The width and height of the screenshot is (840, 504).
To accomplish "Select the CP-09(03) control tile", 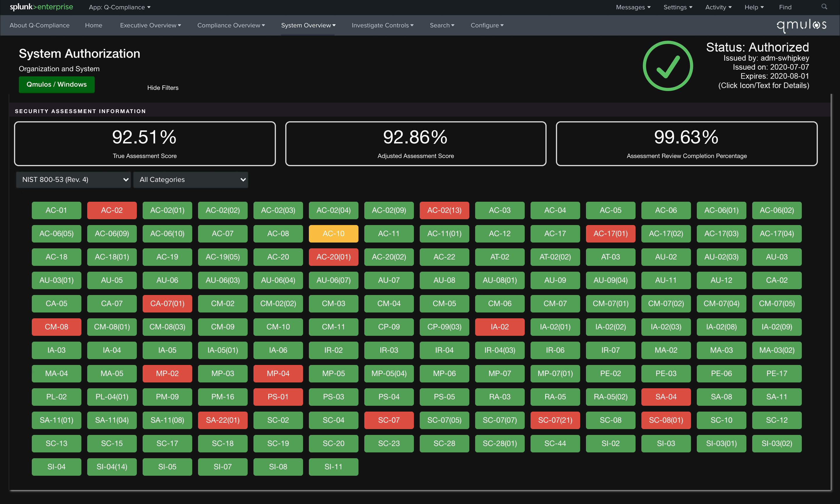I will pyautogui.click(x=444, y=327).
